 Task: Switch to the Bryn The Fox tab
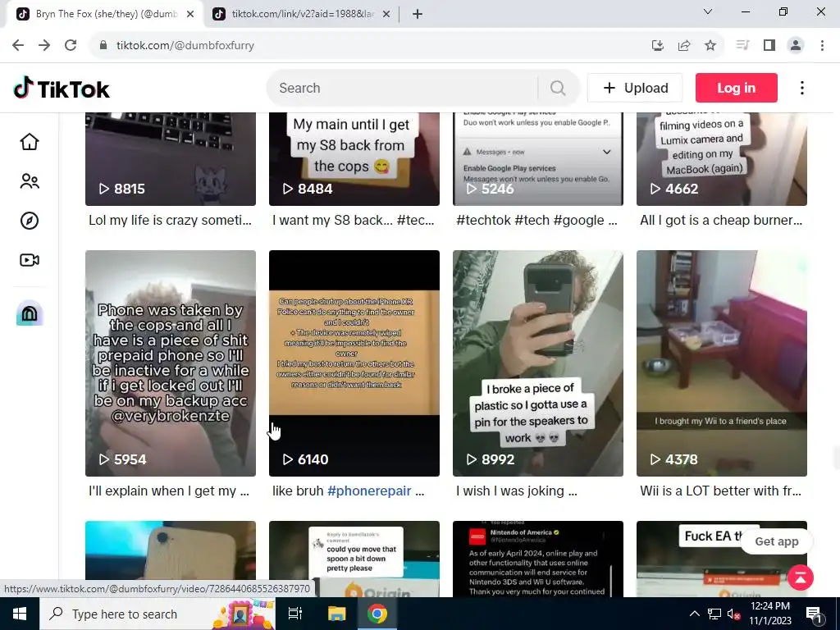tap(105, 14)
